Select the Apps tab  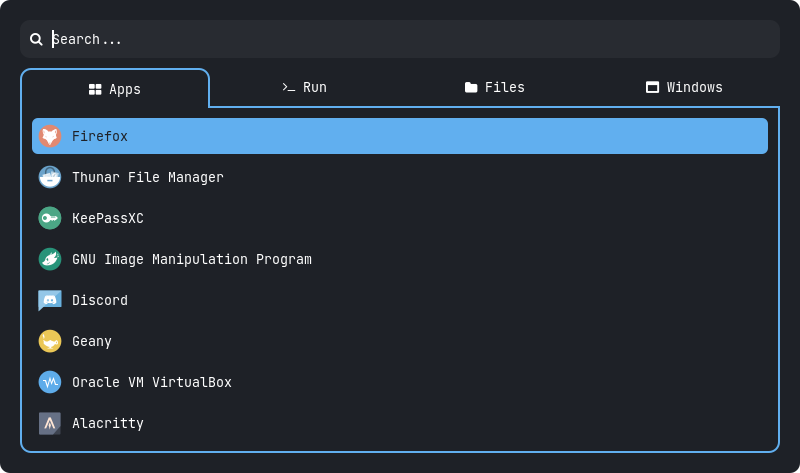(x=115, y=89)
